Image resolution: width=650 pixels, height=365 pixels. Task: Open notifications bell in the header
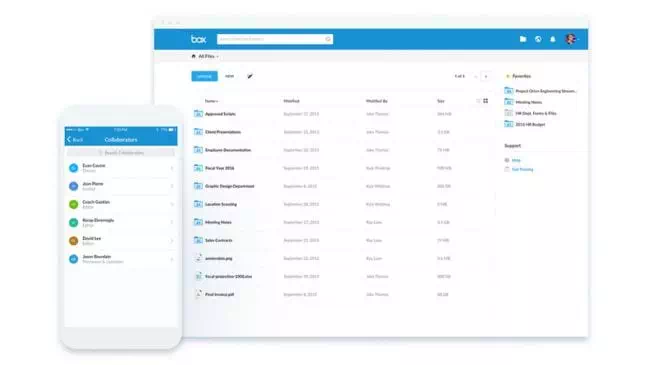tap(553, 39)
